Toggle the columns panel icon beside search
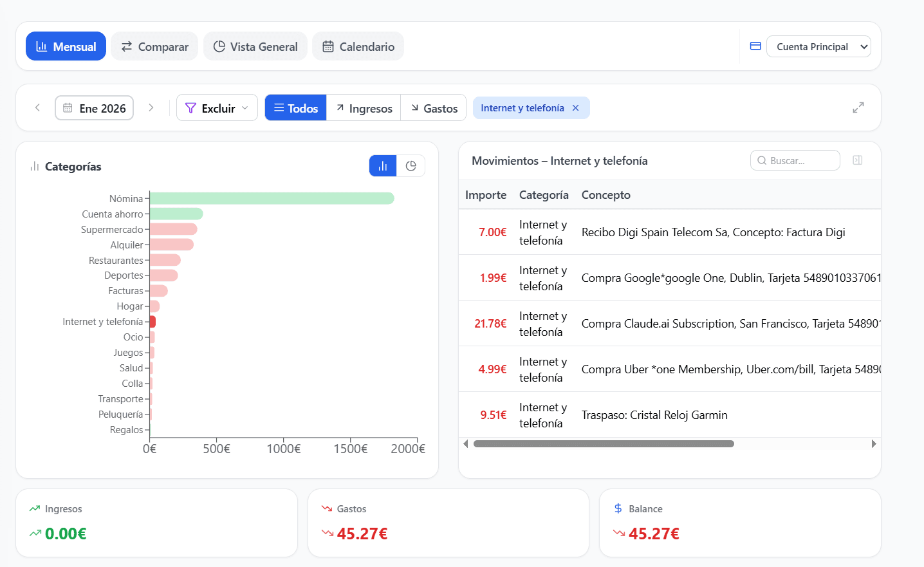 tap(858, 160)
